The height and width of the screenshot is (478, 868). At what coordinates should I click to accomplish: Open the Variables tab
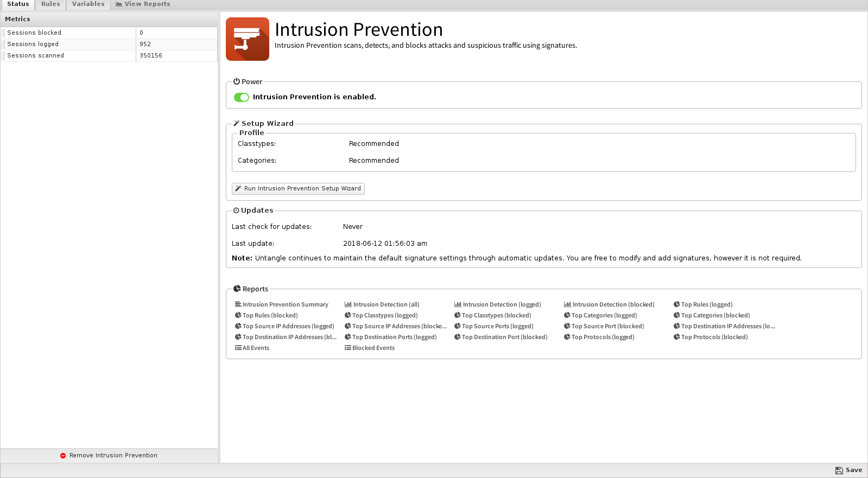(88, 4)
